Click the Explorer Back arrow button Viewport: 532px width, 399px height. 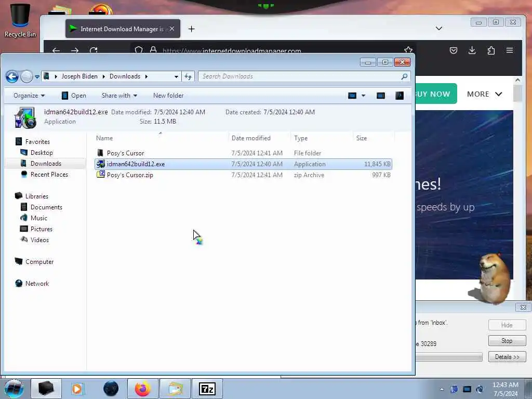pyautogui.click(x=12, y=77)
